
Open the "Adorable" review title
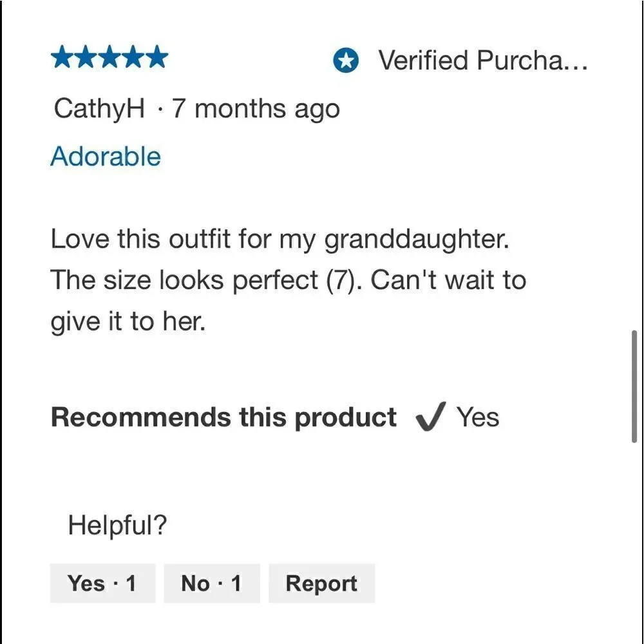coord(106,156)
